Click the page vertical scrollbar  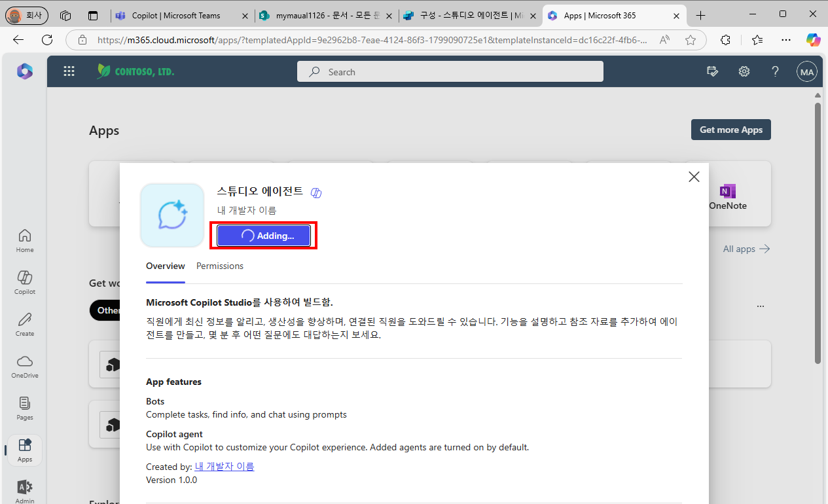pyautogui.click(x=818, y=232)
